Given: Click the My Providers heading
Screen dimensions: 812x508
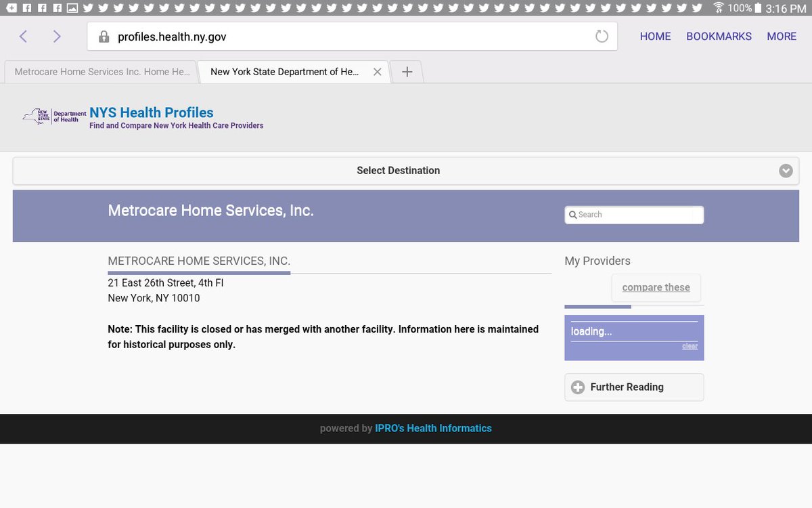Looking at the screenshot, I should click(x=597, y=261).
